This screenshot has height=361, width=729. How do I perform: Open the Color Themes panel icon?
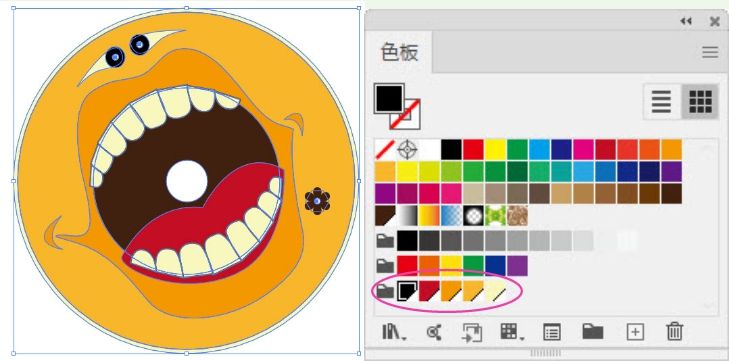click(x=434, y=332)
